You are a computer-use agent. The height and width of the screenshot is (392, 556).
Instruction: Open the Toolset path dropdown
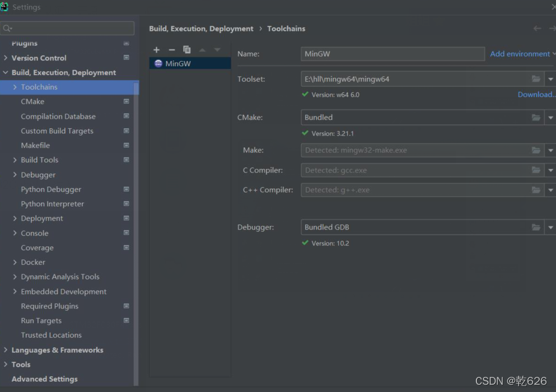coord(550,79)
